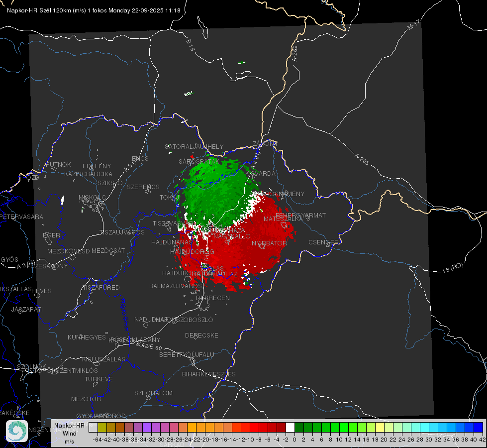The width and height of the screenshot is (487, 448).
Task: Click the BIHARKERESZTES label
Action: (209, 374)
